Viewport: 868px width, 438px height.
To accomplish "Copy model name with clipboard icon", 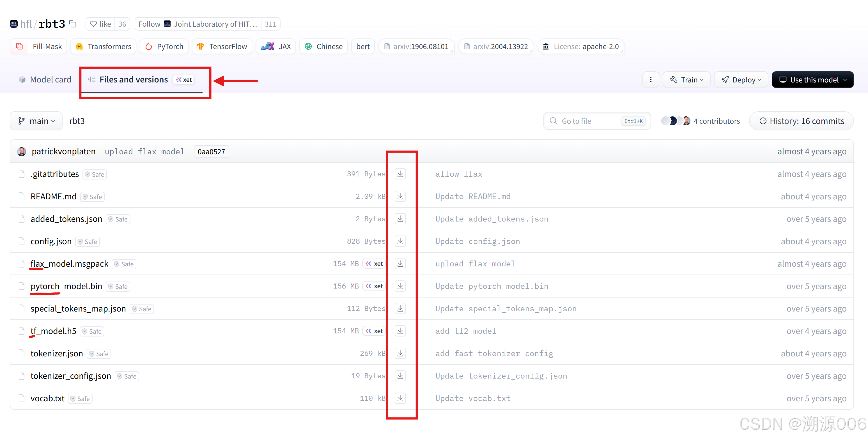I will [73, 24].
